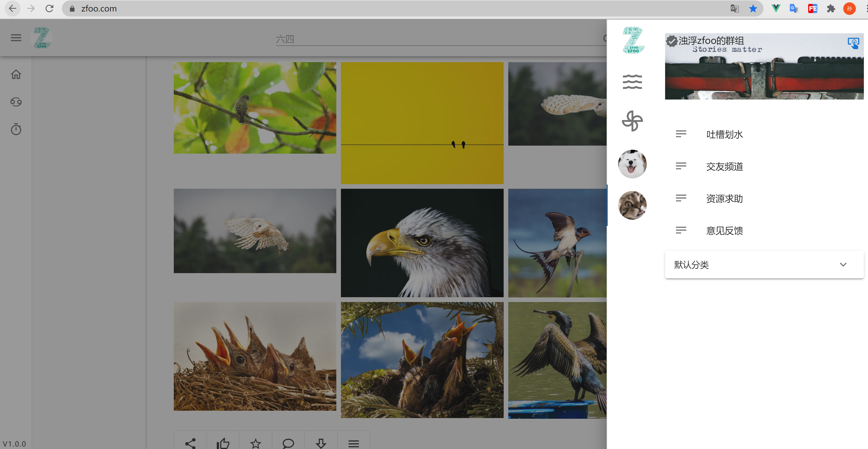Image resolution: width=868 pixels, height=449 pixels.
Task: Click the thumbs-up like icon
Action: (223, 443)
